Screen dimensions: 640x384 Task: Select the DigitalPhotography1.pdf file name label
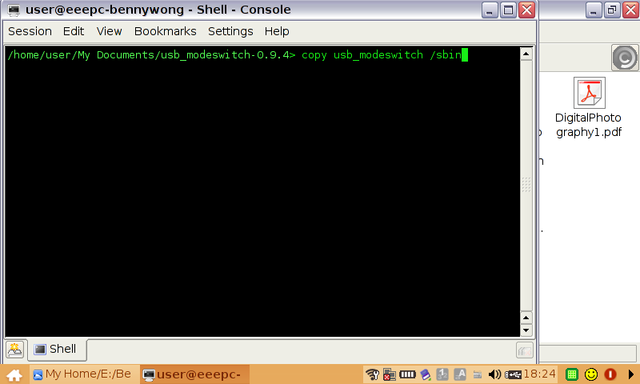588,125
